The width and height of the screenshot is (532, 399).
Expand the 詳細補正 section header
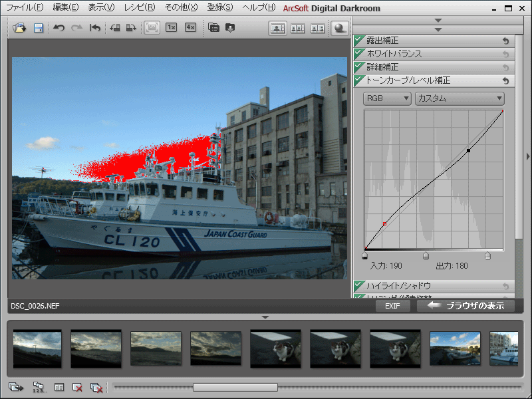pos(434,67)
